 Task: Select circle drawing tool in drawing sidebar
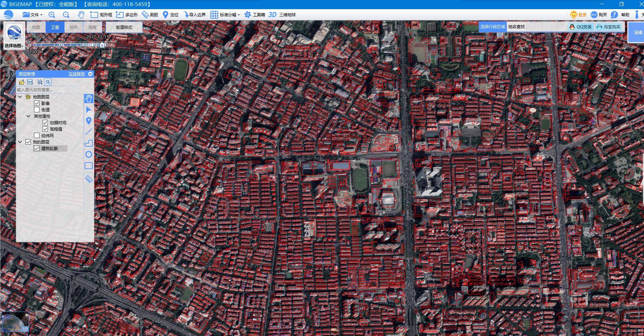[89, 154]
